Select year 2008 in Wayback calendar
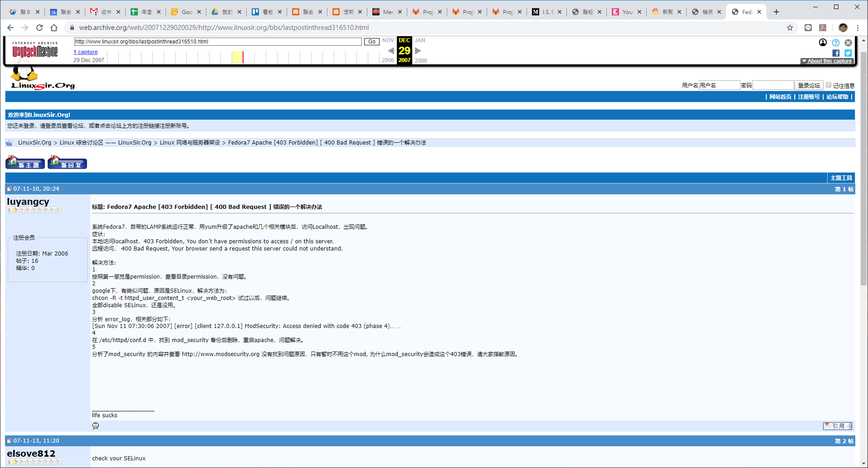The image size is (868, 468). (421, 60)
